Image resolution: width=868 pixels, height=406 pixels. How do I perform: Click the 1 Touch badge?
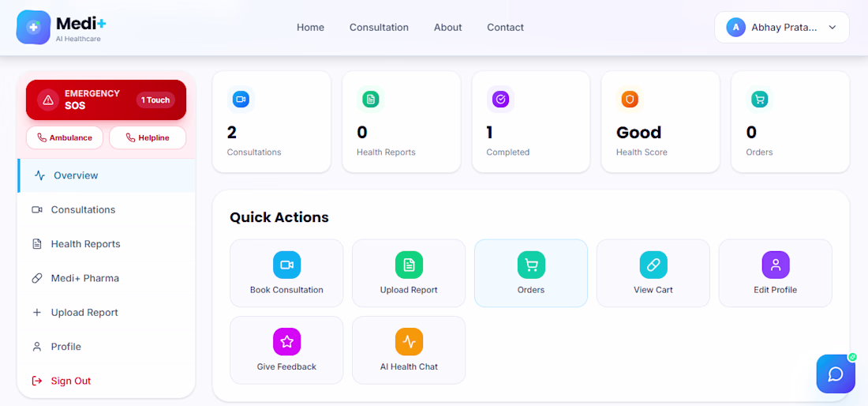[x=155, y=100]
